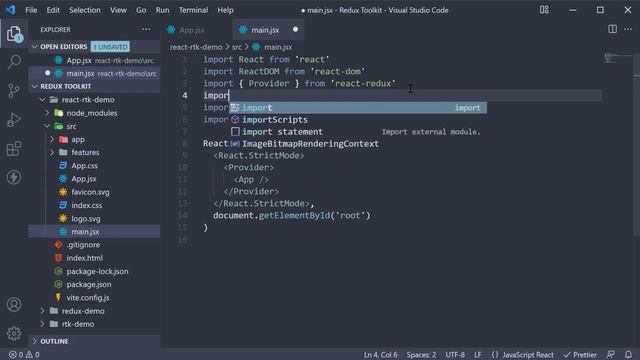Split the editor to the right
This screenshot has width=640, height=360.
coord(612,29)
